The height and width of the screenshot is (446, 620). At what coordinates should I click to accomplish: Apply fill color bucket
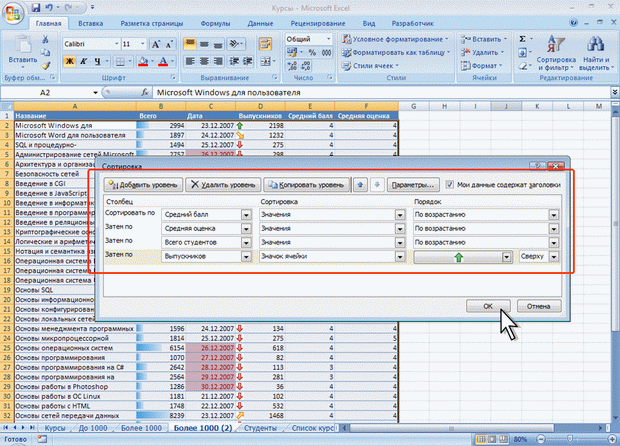pyautogui.click(x=143, y=61)
